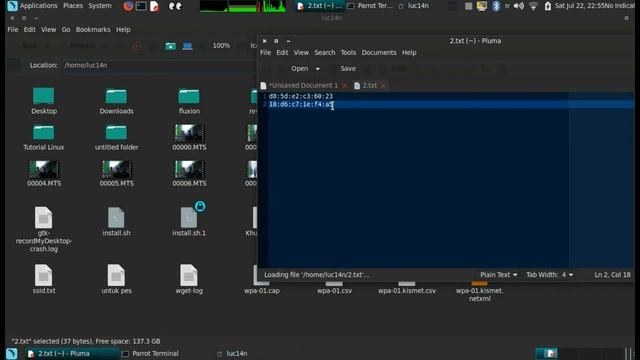Select the Desktop folder icon
This screenshot has width=640, height=360.
(x=44, y=96)
